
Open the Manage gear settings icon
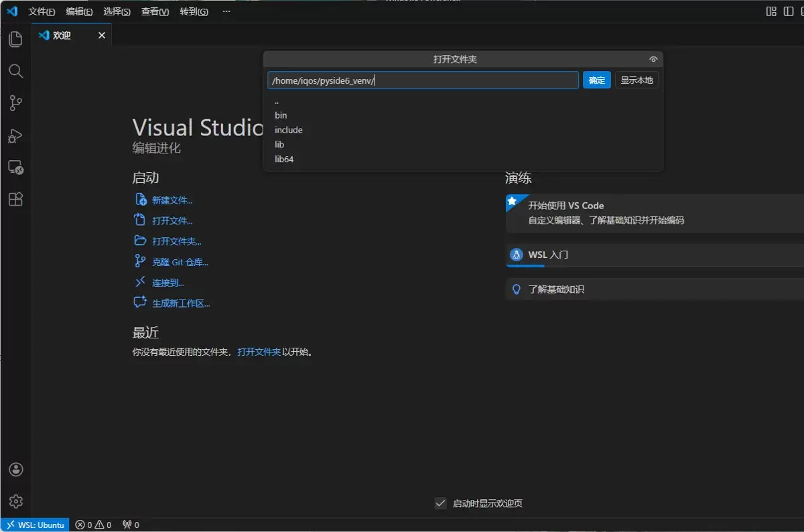click(x=15, y=501)
